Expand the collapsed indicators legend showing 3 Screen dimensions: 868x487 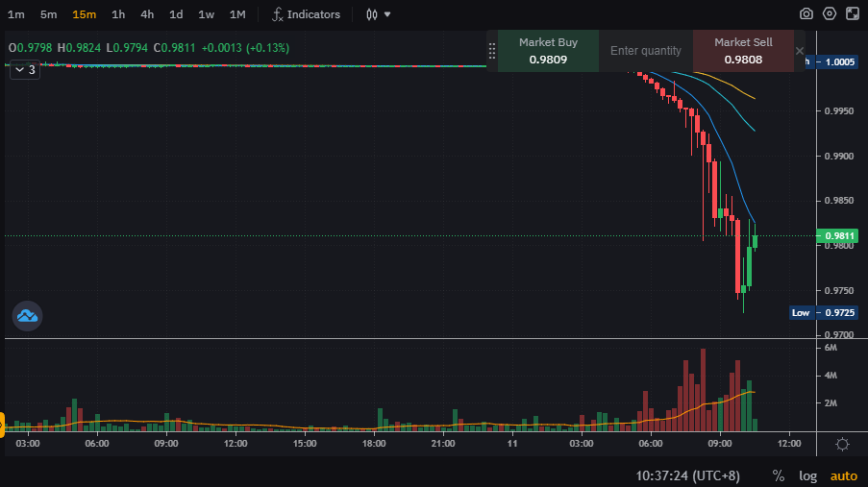click(x=25, y=70)
